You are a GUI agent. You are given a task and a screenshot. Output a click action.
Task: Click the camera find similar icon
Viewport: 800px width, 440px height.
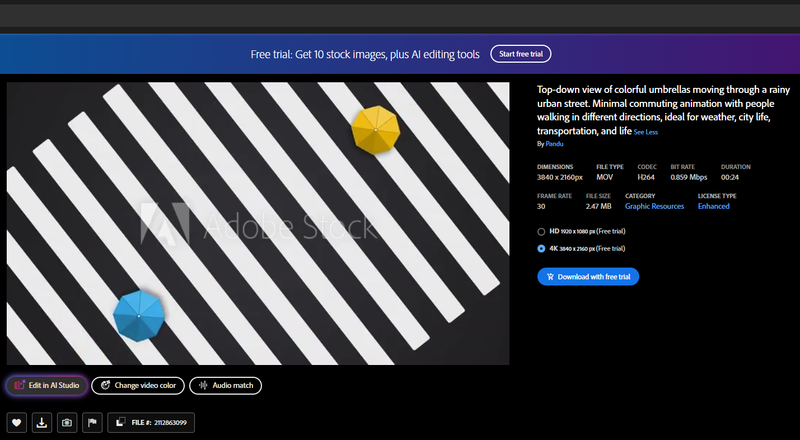point(67,423)
